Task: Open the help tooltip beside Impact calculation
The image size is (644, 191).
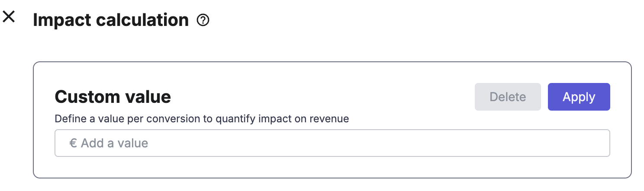Action: 203,20
